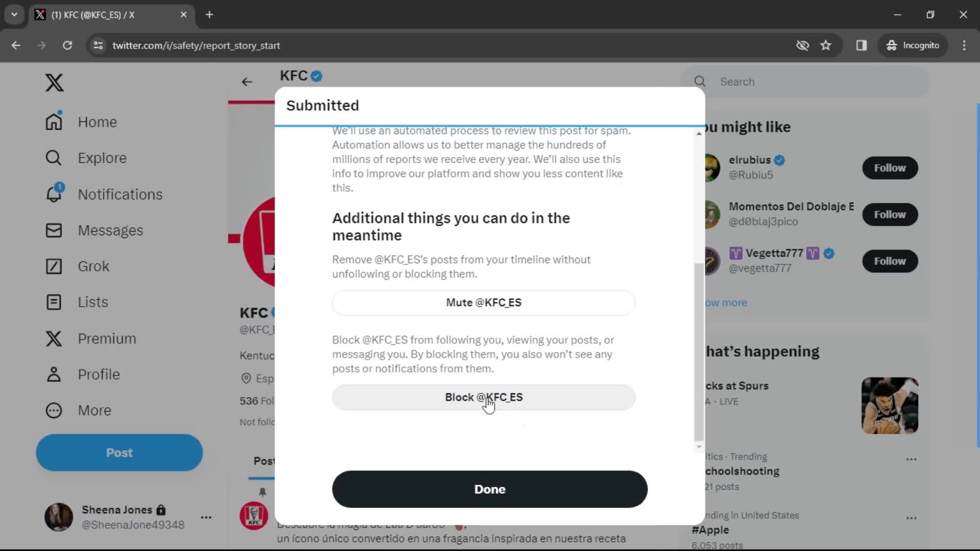Mute @KFC_ES account

(483, 302)
